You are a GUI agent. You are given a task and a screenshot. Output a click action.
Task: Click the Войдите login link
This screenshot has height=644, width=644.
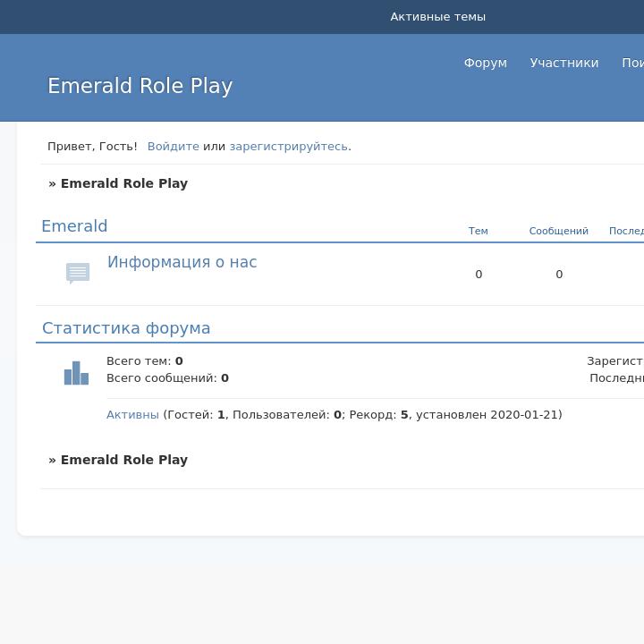pos(173,147)
